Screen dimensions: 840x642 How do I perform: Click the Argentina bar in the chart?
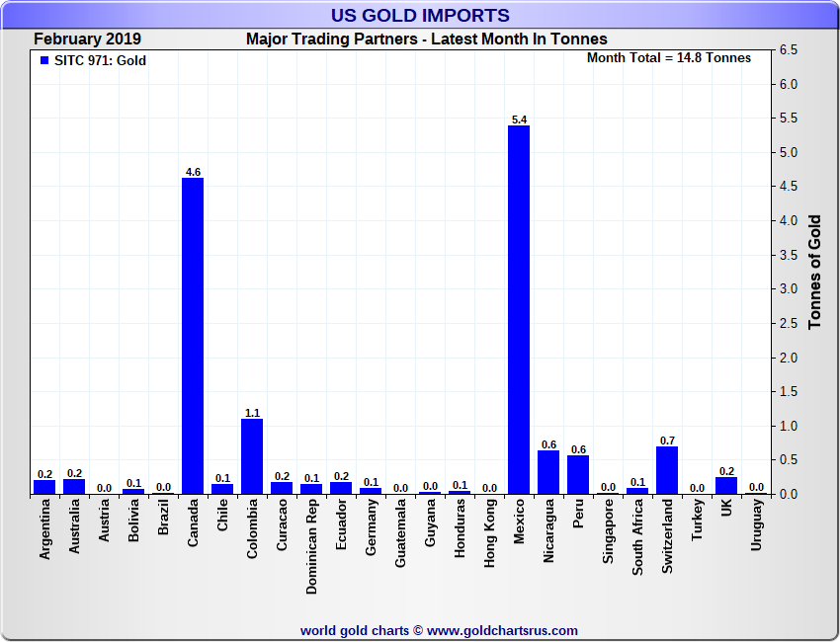click(x=44, y=487)
